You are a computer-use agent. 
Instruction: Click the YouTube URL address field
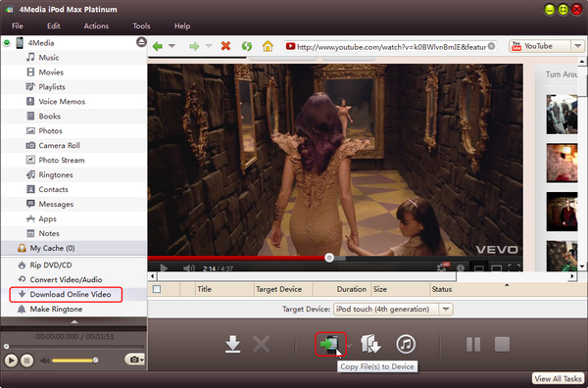390,46
